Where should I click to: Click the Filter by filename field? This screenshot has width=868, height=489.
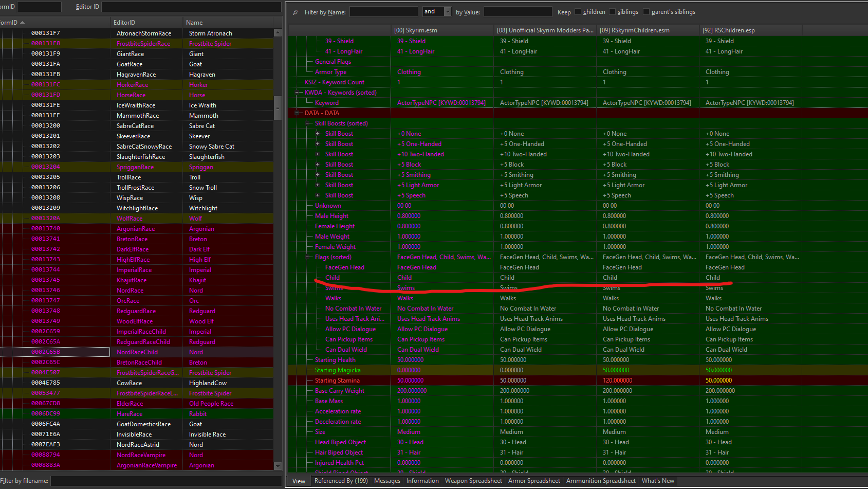[166, 481]
